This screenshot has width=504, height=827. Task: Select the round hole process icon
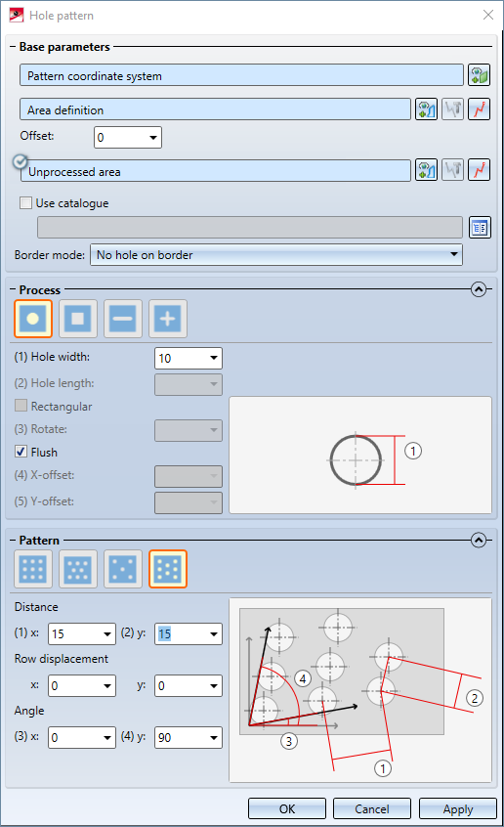[32, 319]
